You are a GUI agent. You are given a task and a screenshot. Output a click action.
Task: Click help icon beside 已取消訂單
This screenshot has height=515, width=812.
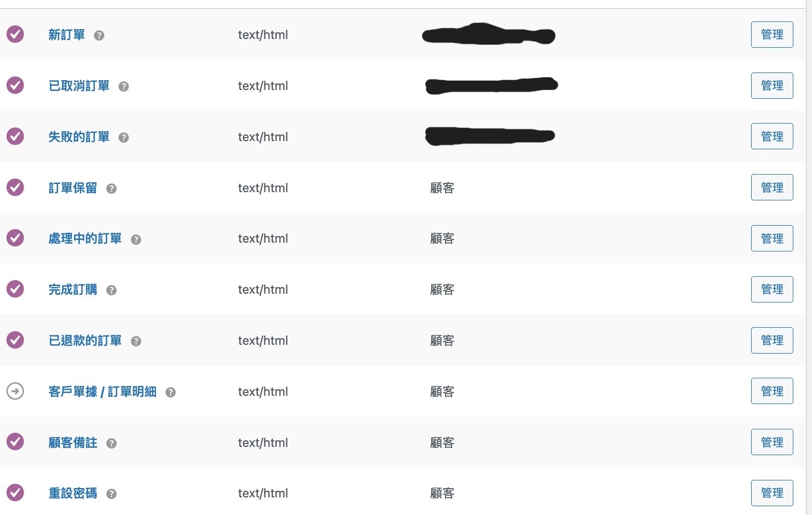pos(123,87)
